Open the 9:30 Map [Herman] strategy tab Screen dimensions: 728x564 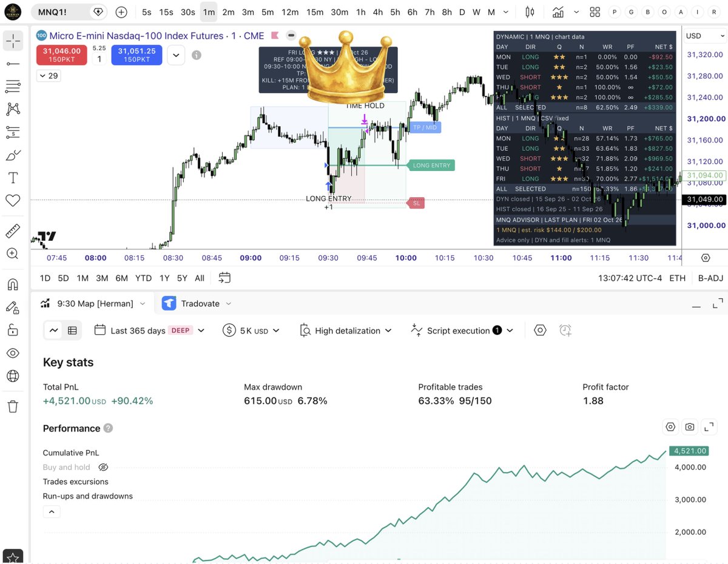point(93,303)
